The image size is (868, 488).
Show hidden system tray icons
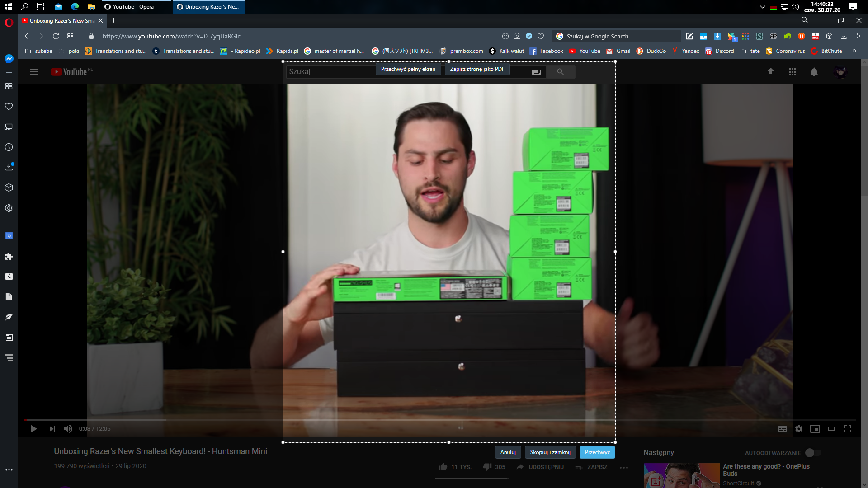[763, 7]
